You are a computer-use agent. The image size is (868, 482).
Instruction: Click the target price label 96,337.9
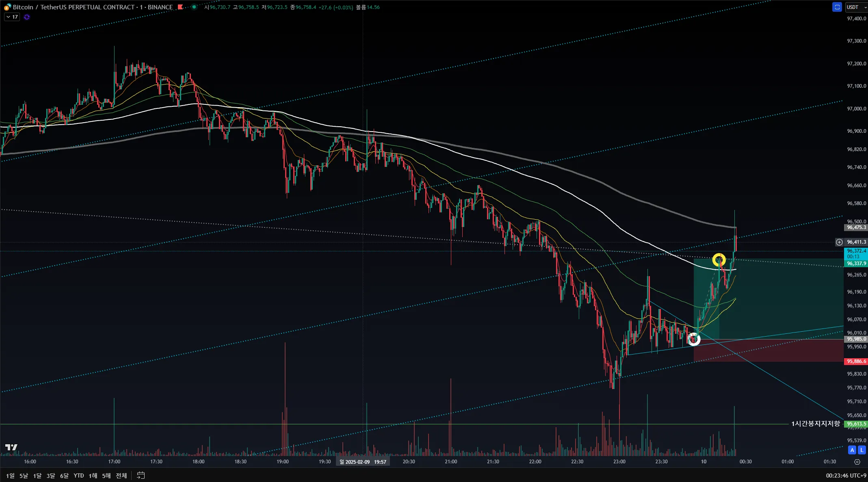856,264
